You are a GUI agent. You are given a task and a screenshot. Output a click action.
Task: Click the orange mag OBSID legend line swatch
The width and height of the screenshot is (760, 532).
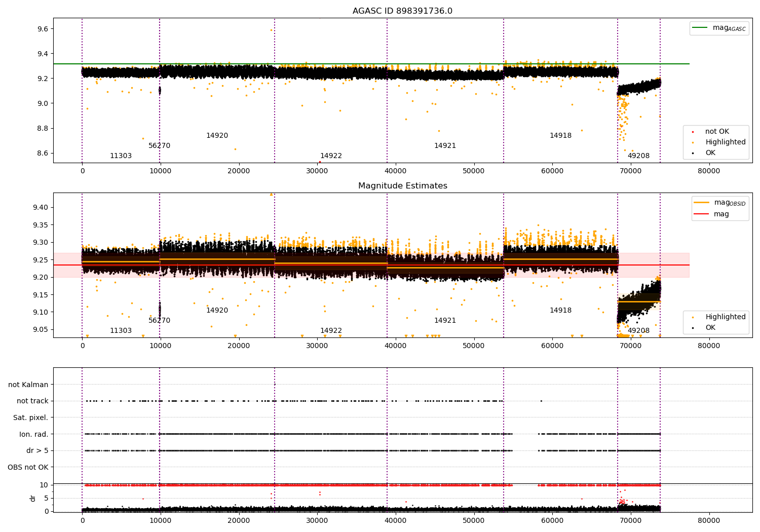tap(702, 203)
